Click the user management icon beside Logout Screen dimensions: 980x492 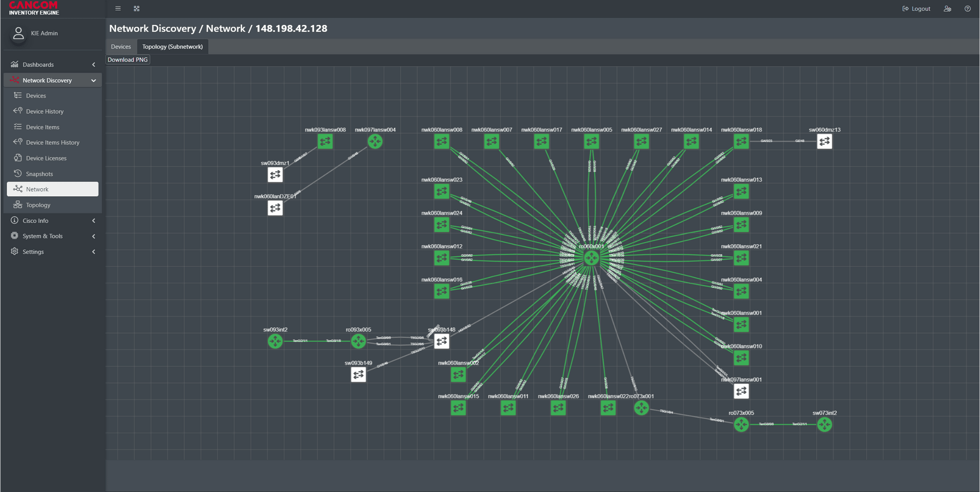coord(947,8)
